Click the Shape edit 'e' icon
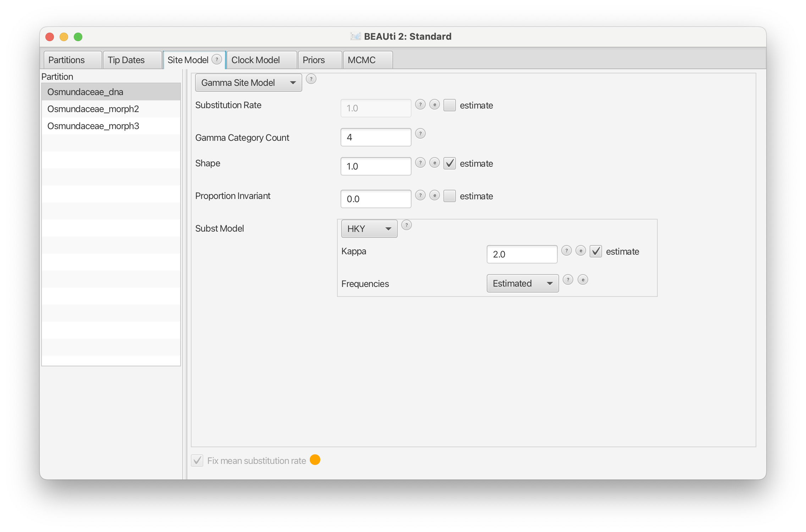The height and width of the screenshot is (532, 806). [x=435, y=163]
